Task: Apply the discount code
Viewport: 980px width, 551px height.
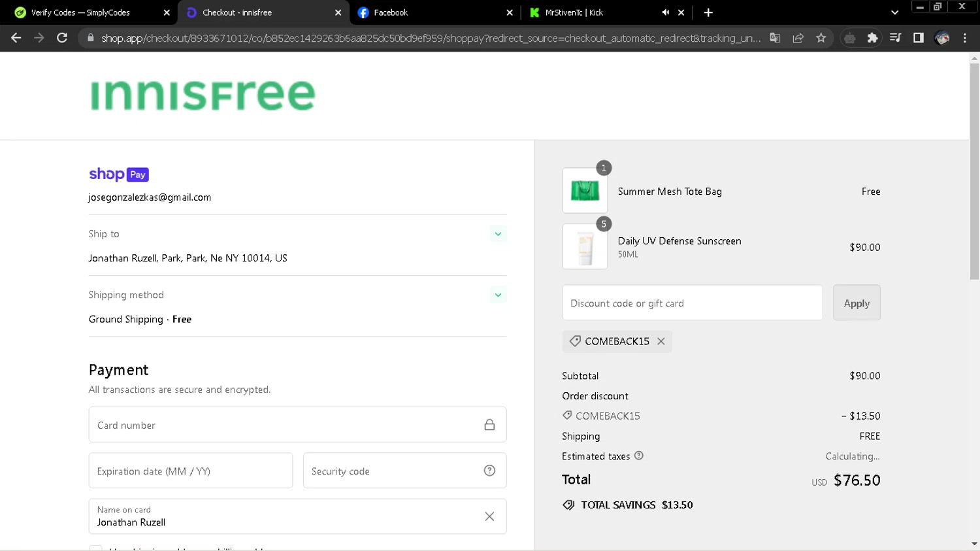Action: 857,303
